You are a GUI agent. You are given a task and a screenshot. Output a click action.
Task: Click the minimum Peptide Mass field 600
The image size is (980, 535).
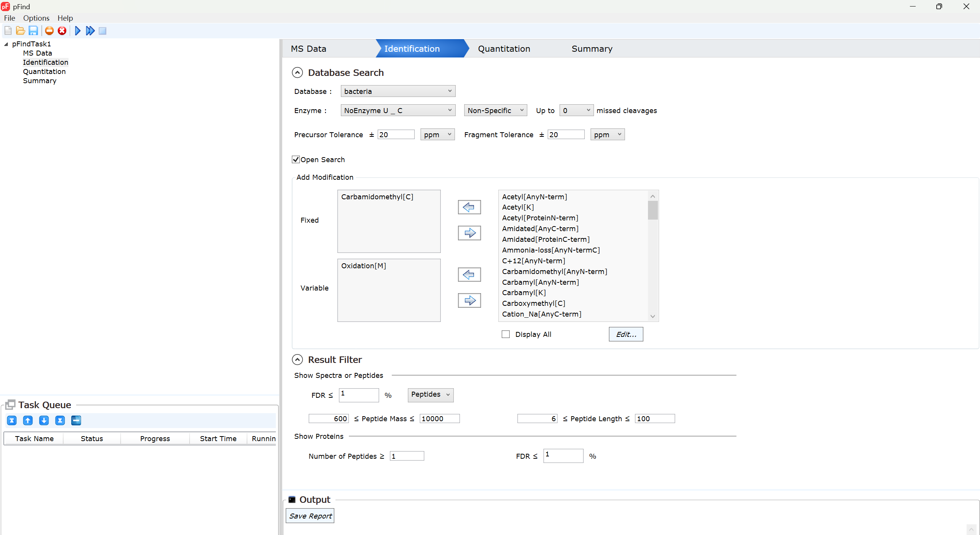point(329,418)
